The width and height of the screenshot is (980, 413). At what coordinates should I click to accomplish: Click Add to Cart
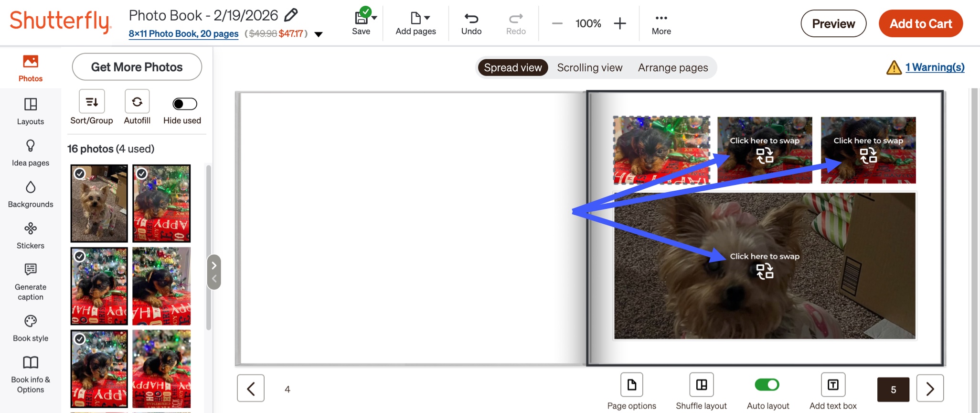coord(921,23)
